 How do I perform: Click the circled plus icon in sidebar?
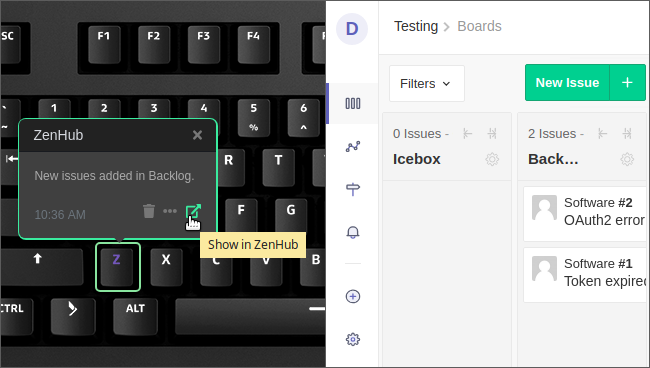pos(353,296)
